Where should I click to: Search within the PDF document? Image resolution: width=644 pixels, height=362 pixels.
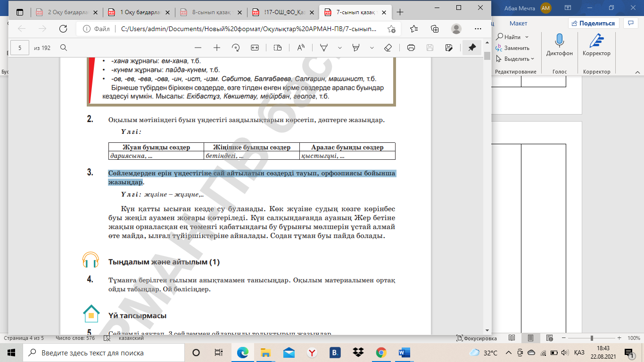coord(63,48)
